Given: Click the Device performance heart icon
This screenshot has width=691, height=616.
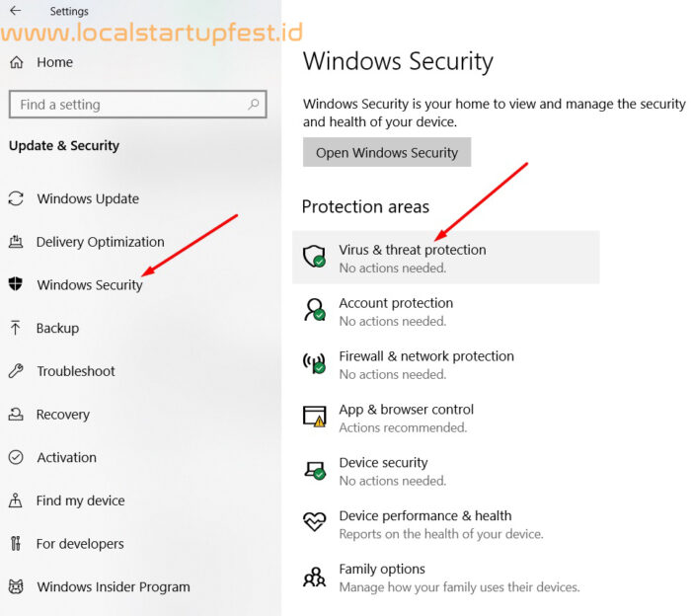Looking at the screenshot, I should [x=314, y=521].
